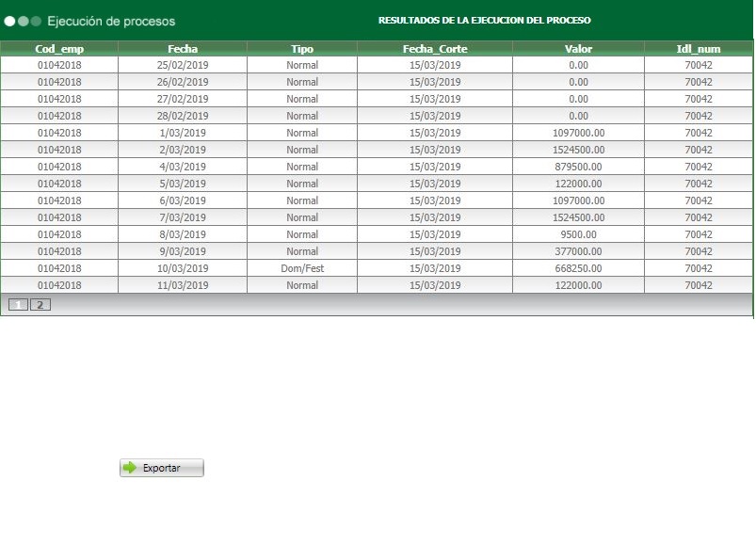Go to results page 2

tap(40, 305)
